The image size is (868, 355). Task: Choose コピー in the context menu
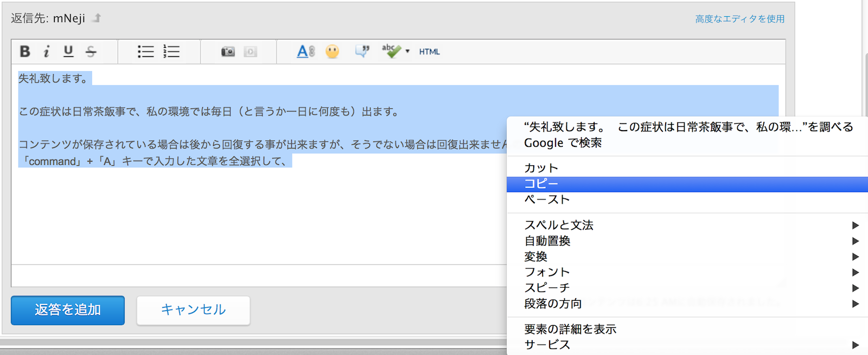click(687, 184)
